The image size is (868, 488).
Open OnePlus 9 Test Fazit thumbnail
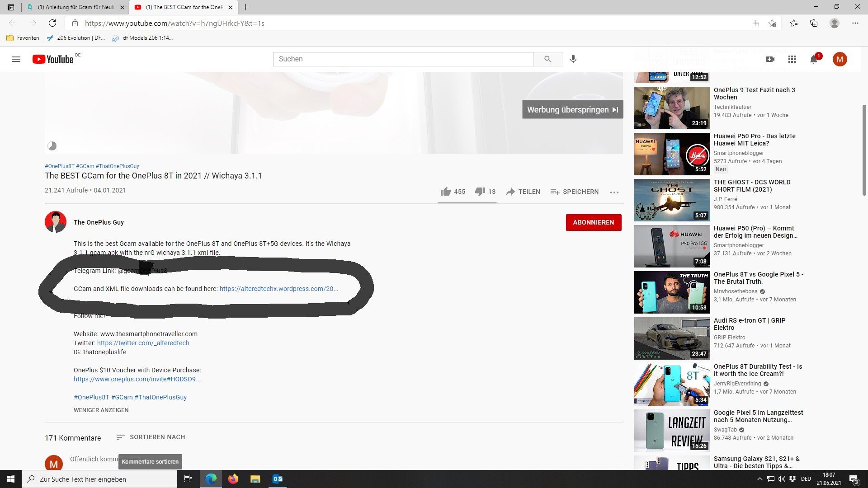(x=672, y=108)
